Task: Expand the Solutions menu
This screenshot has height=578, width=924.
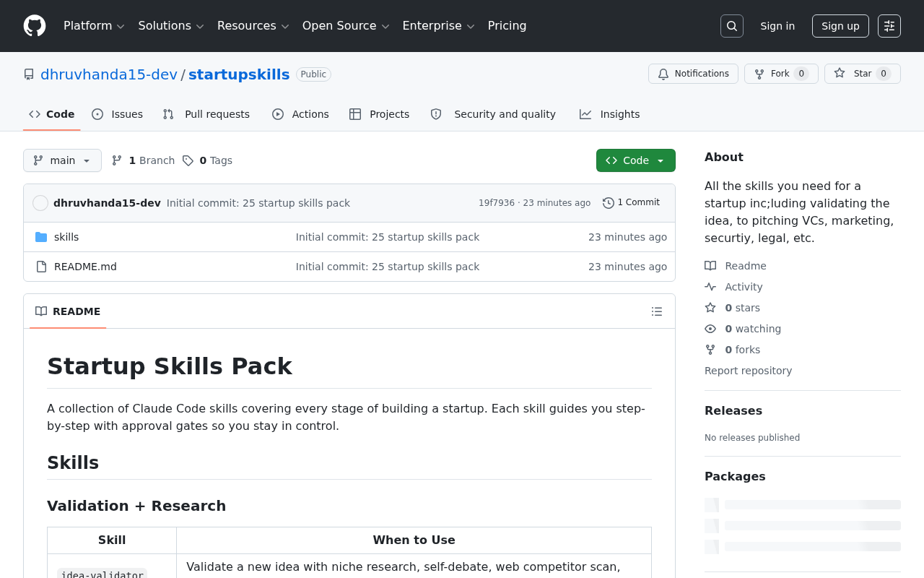Action: pyautogui.click(x=171, y=26)
